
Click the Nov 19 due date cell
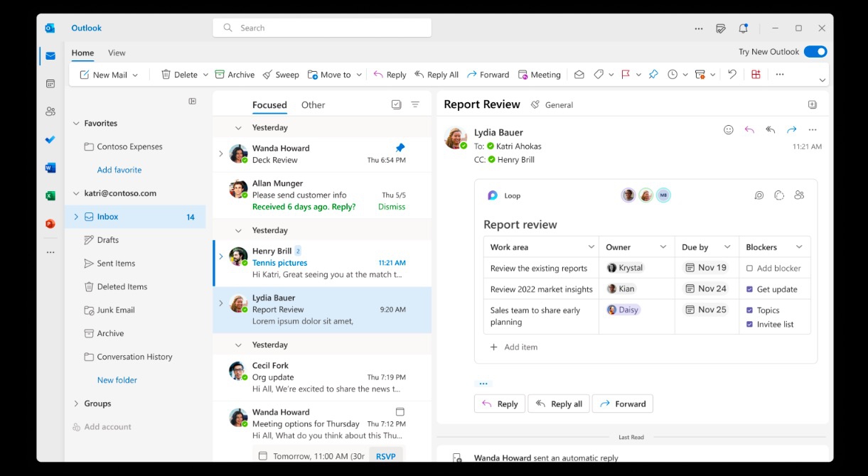click(x=706, y=268)
